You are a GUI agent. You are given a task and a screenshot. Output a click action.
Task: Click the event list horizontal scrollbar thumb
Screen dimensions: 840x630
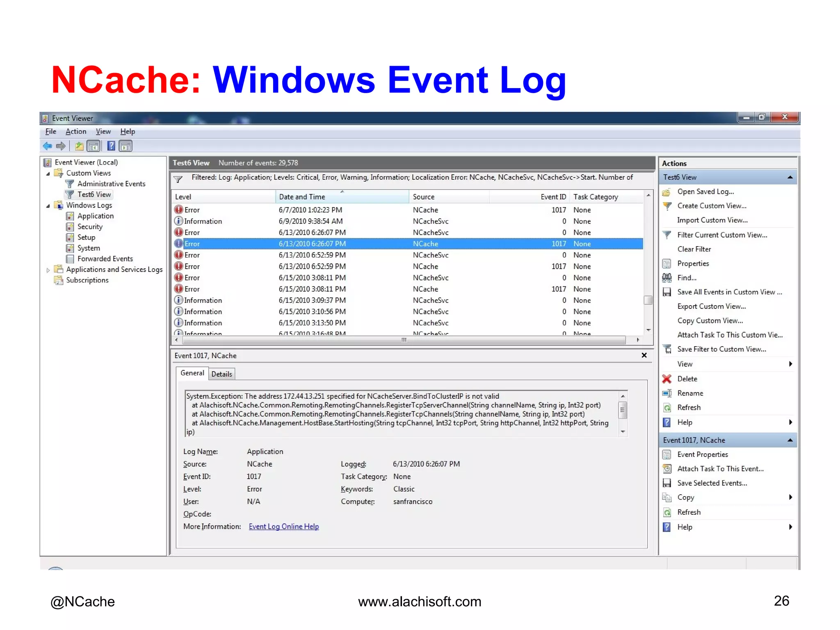point(404,340)
